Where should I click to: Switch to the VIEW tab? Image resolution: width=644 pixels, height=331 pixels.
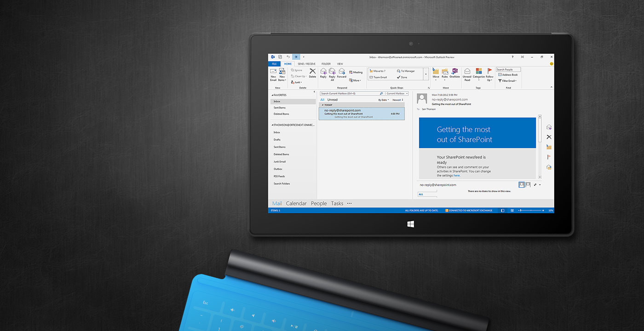[340, 64]
